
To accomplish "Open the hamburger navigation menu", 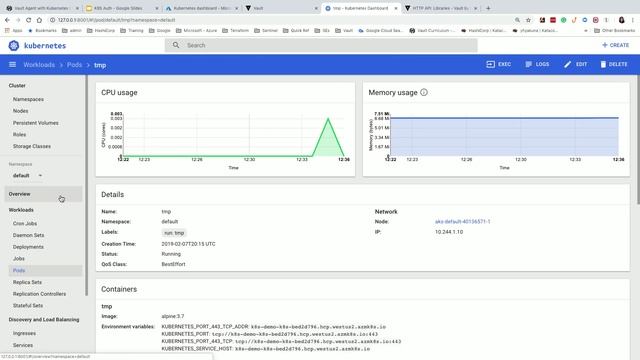I will [x=13, y=64].
